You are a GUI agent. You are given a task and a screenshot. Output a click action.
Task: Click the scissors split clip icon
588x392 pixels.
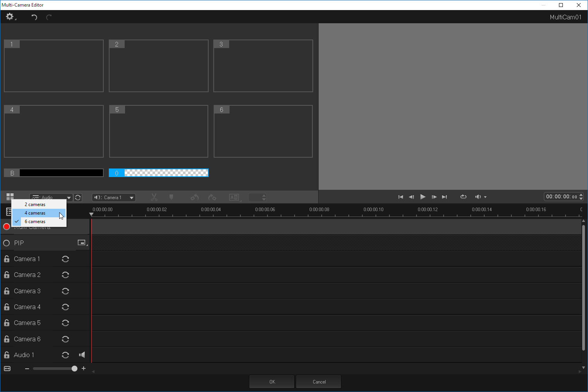(x=154, y=197)
